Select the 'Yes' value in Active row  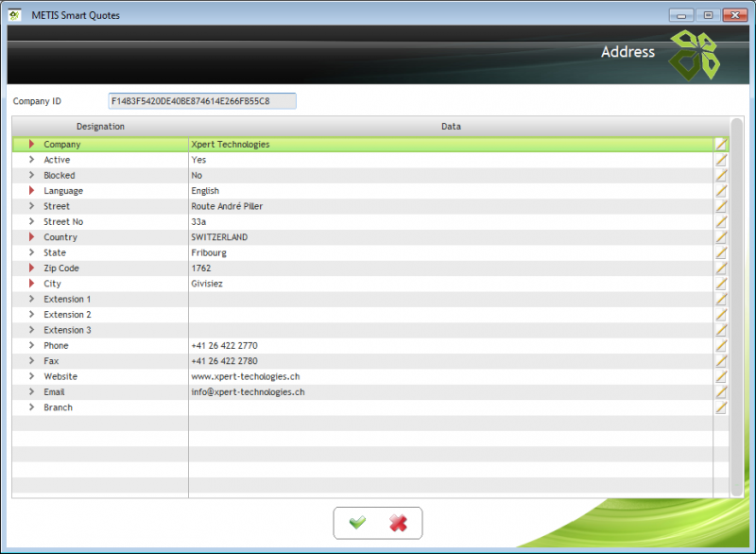tap(198, 160)
